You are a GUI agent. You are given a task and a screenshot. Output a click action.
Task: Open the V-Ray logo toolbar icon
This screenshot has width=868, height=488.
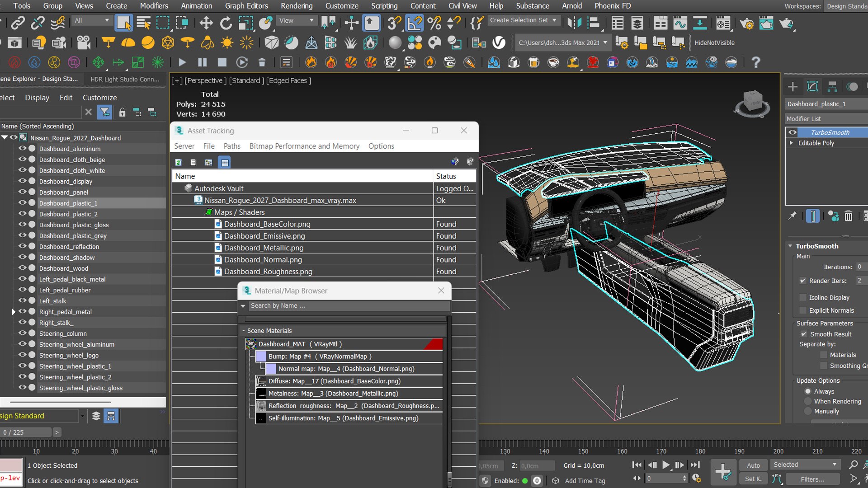499,43
